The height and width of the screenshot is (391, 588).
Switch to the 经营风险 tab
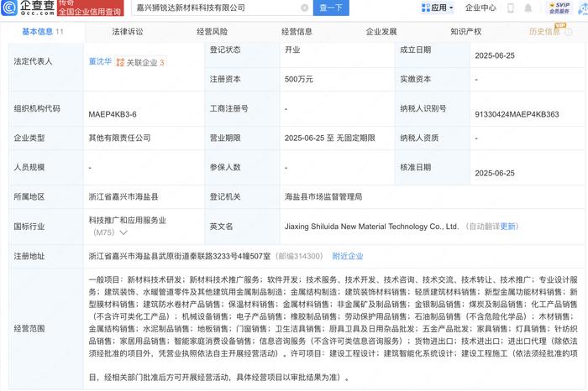coord(213,32)
